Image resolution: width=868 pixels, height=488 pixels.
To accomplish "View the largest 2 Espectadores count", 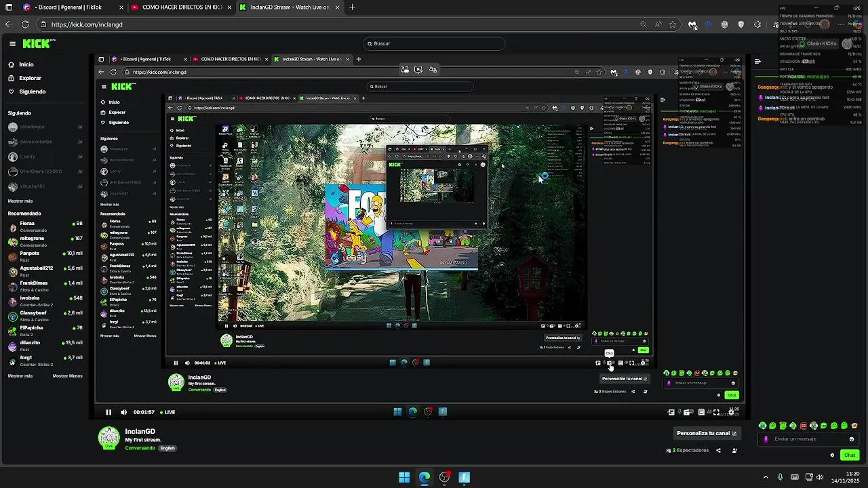I will (688, 450).
